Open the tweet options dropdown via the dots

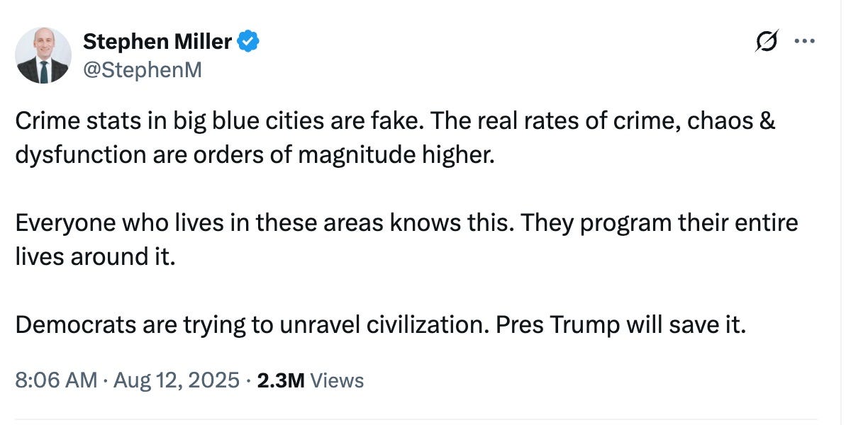point(806,41)
